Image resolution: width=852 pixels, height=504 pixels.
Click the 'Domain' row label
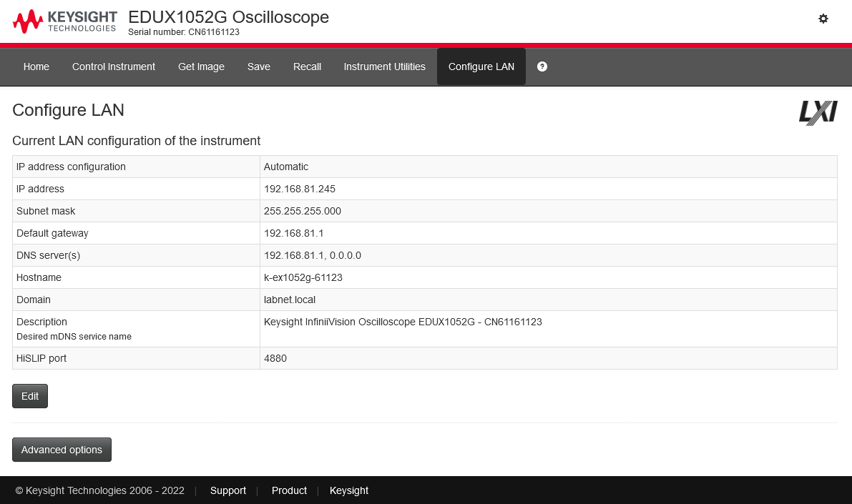(33, 300)
